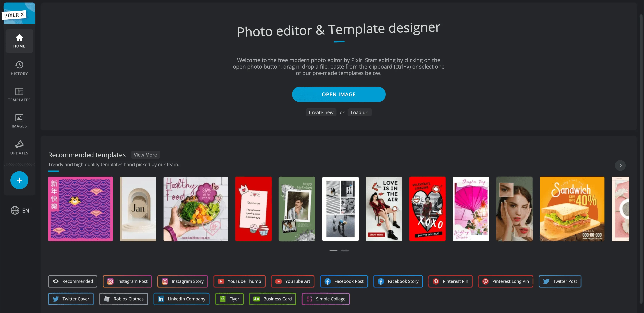Select Instagram Post template category
644x313 pixels.
128,281
